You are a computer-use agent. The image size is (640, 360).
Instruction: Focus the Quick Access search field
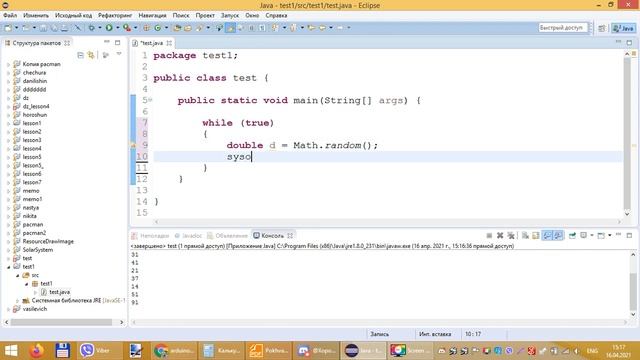pyautogui.click(x=562, y=28)
